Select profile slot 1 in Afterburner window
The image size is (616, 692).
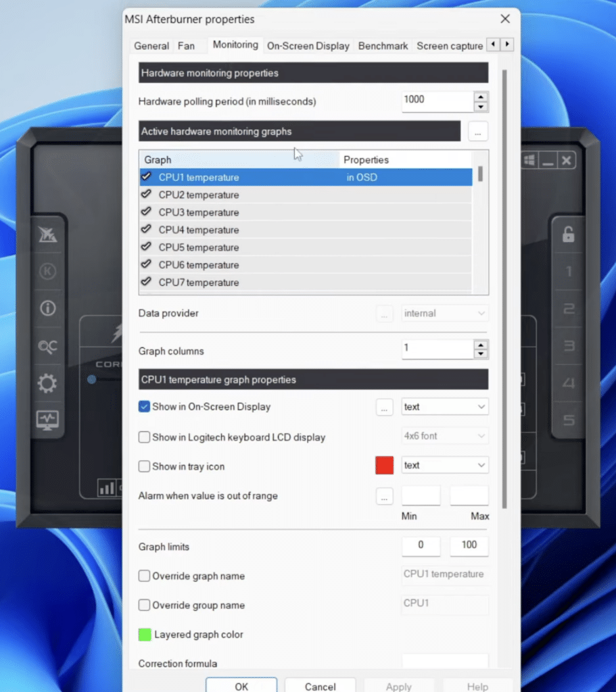[x=569, y=271]
